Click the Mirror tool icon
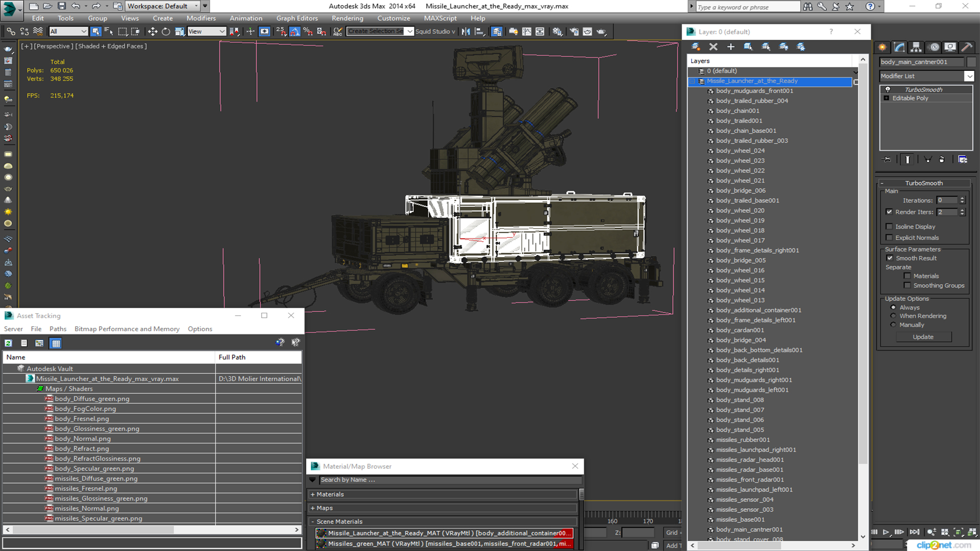 [466, 32]
